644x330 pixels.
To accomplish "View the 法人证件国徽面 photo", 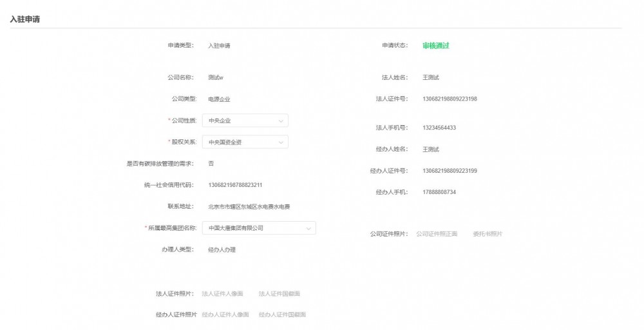I will click(x=279, y=294).
